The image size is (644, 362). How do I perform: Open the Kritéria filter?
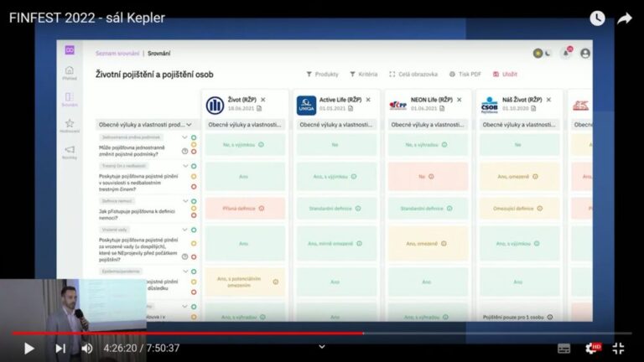tap(363, 75)
